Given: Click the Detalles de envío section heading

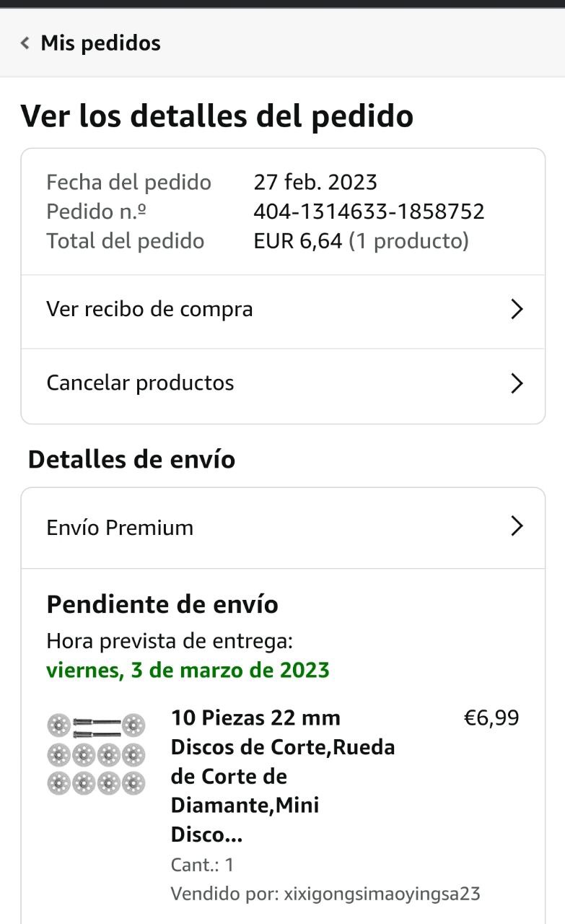Looking at the screenshot, I should coord(131,459).
